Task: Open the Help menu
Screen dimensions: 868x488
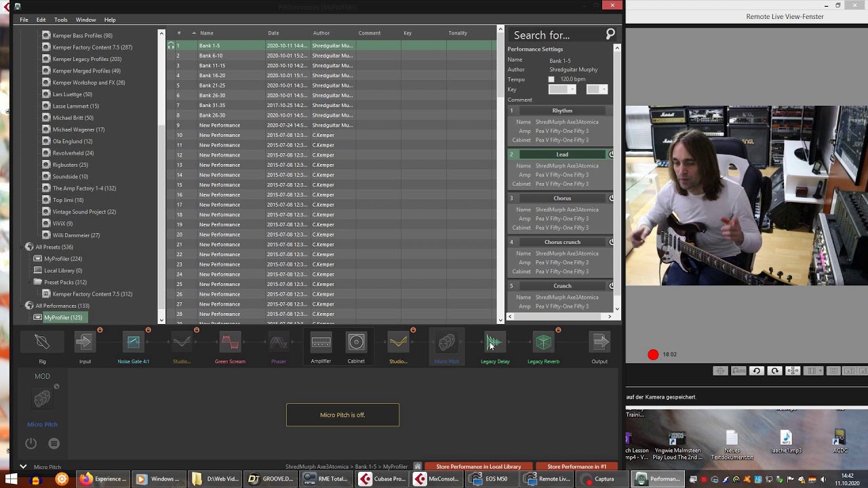Action: click(110, 20)
